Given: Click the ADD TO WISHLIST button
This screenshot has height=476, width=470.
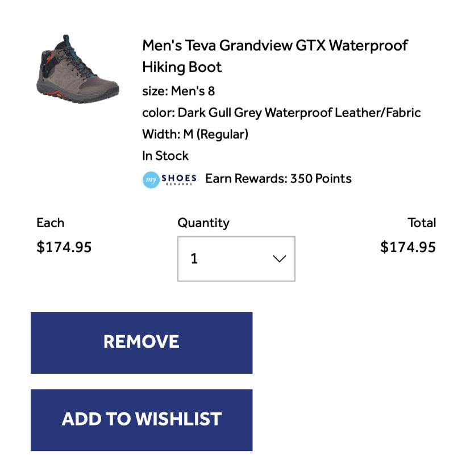Looking at the screenshot, I should pyautogui.click(x=142, y=420).
